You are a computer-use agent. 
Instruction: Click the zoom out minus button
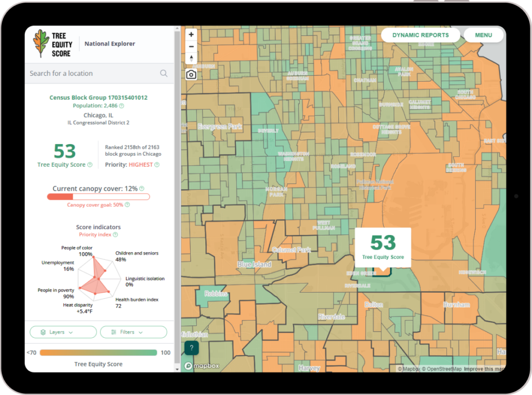191,46
